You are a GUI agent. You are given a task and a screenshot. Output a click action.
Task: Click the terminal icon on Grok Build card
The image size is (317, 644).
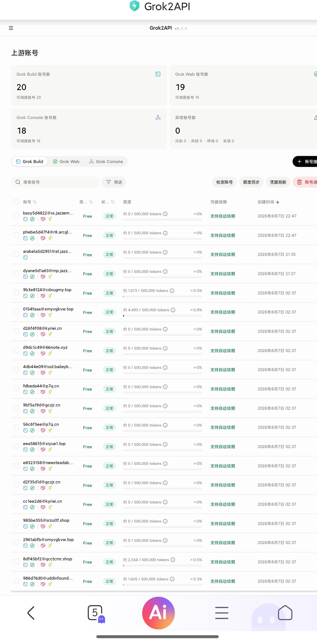(x=158, y=74)
